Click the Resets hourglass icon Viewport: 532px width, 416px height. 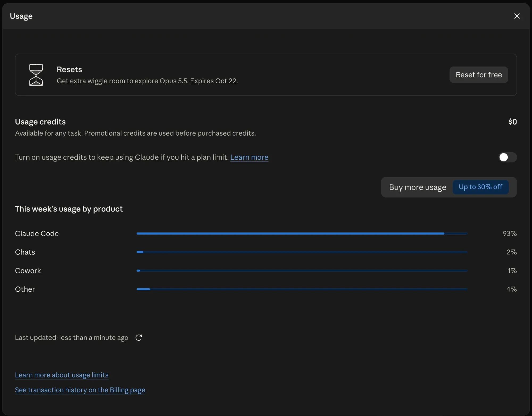36,75
